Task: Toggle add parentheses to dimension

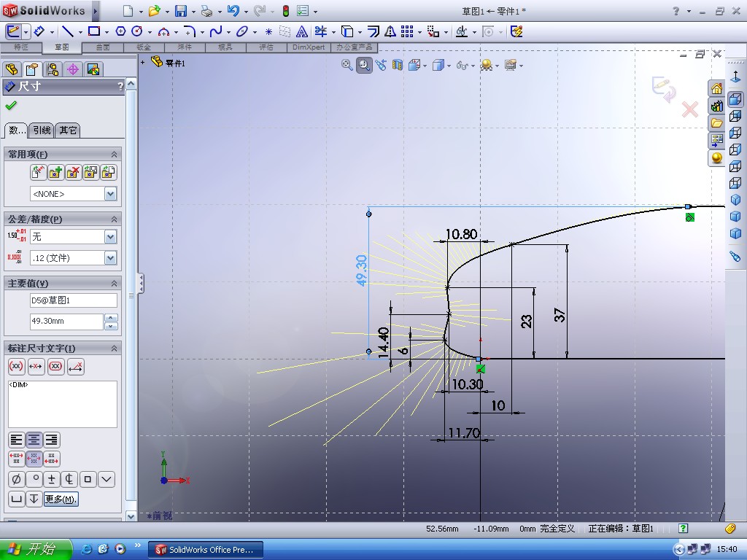Action: [16, 367]
